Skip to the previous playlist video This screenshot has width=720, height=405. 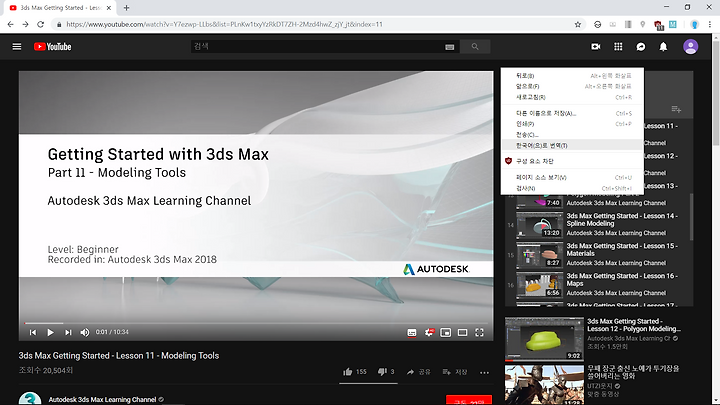tap(33, 332)
